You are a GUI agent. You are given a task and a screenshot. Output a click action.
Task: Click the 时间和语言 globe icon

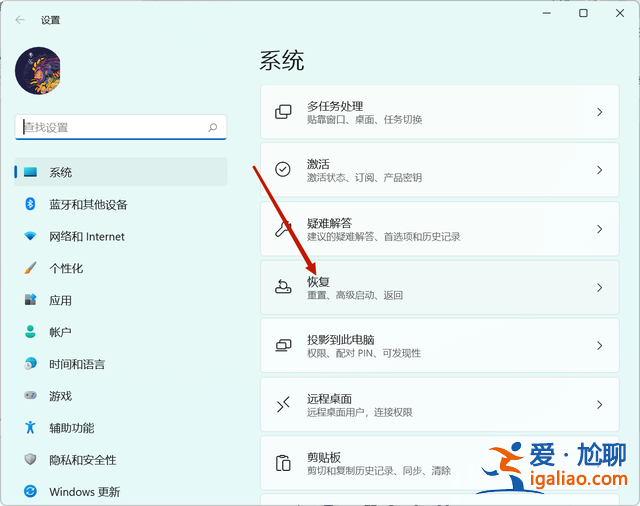[30, 363]
